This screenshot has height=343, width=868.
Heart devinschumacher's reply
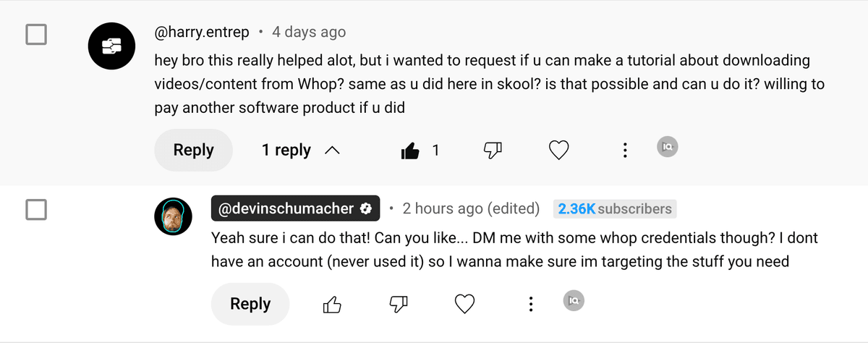point(464,305)
